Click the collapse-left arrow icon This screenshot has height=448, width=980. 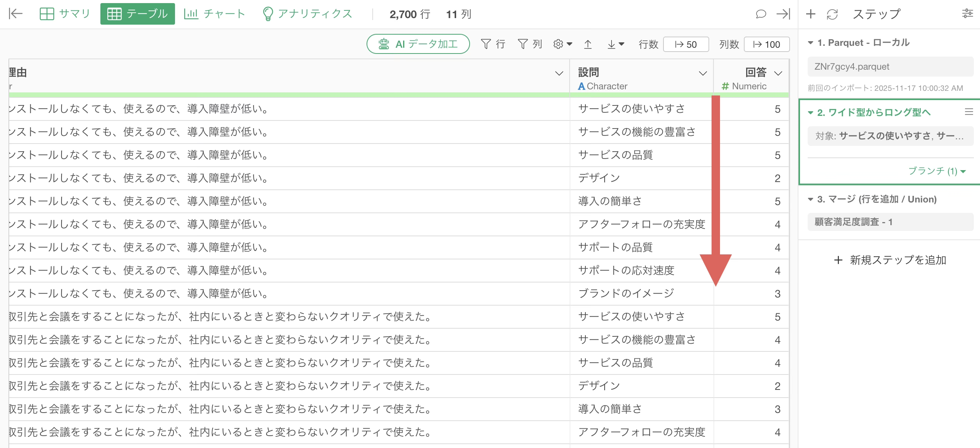click(16, 14)
